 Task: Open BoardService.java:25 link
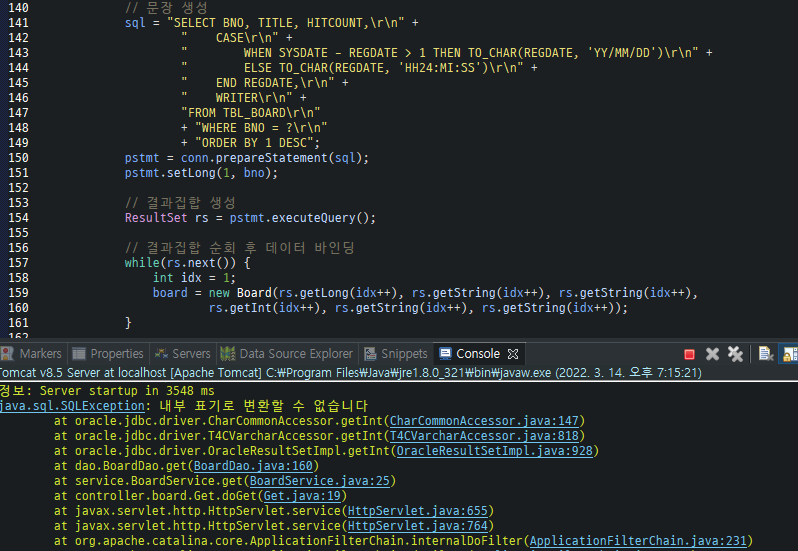coord(319,481)
